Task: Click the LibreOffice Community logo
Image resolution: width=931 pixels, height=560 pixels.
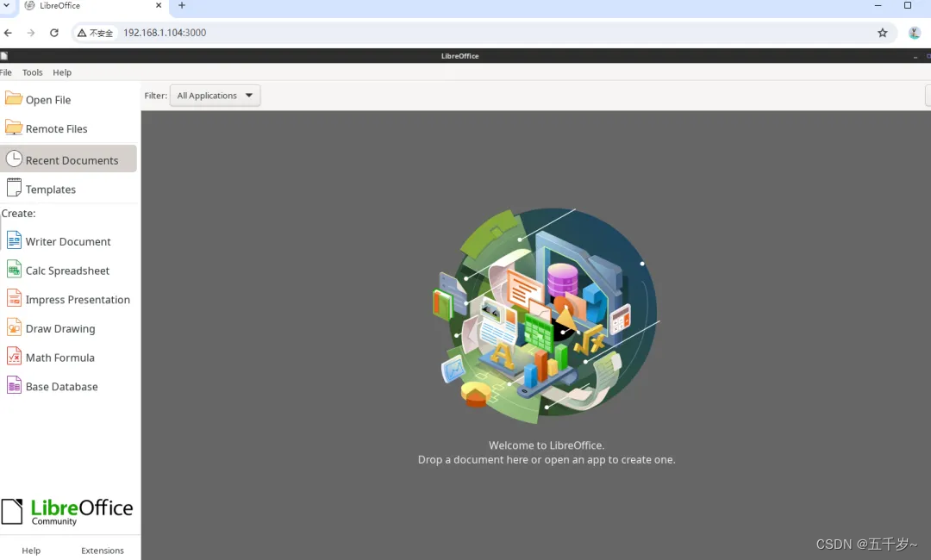Action: (x=67, y=512)
